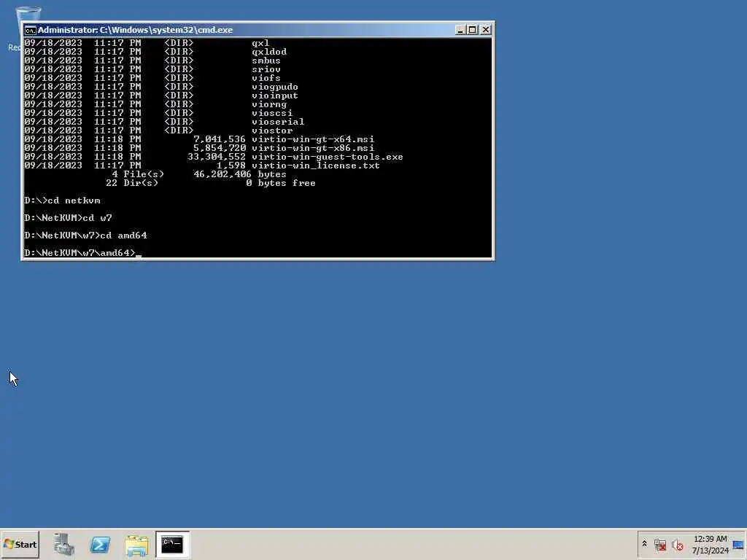The height and width of the screenshot is (560, 747).
Task: Click the 'cd amd64' command line
Action: (x=86, y=236)
